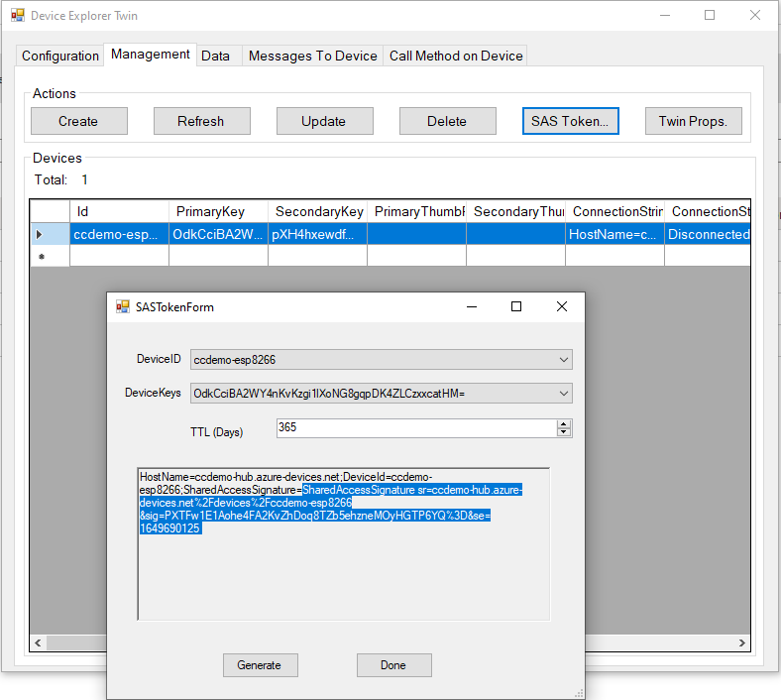The image size is (781, 700).
Task: Click Done in SASTokenForm
Action: click(394, 665)
